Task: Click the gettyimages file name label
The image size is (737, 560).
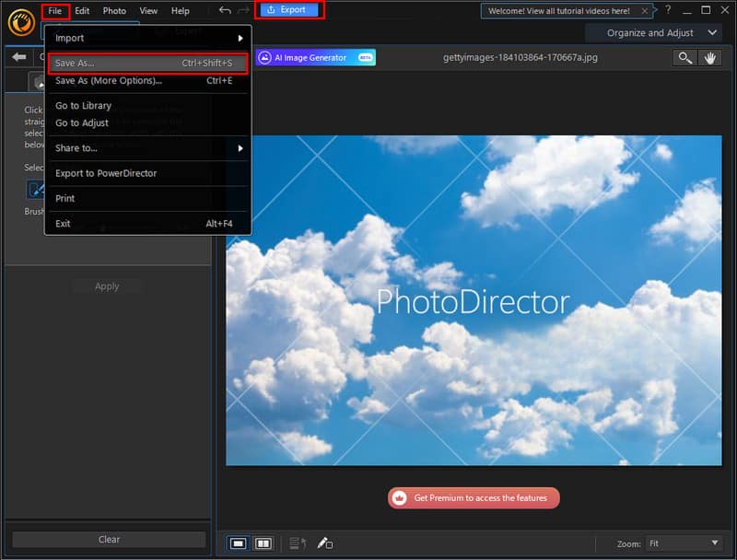Action: click(521, 57)
